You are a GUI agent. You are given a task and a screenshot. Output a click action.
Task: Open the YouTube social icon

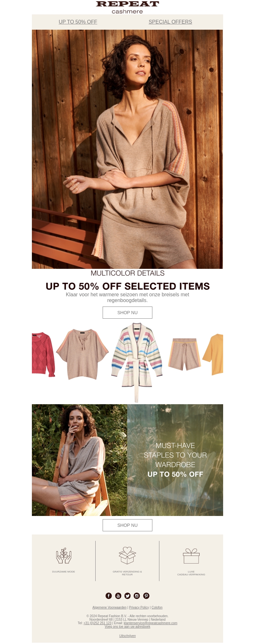pyautogui.click(x=118, y=595)
